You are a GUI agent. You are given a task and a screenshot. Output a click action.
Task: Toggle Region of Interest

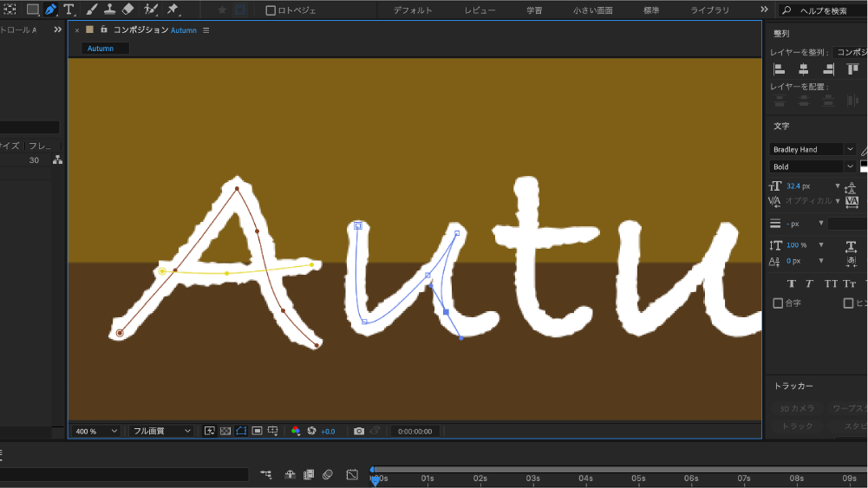coord(257,431)
